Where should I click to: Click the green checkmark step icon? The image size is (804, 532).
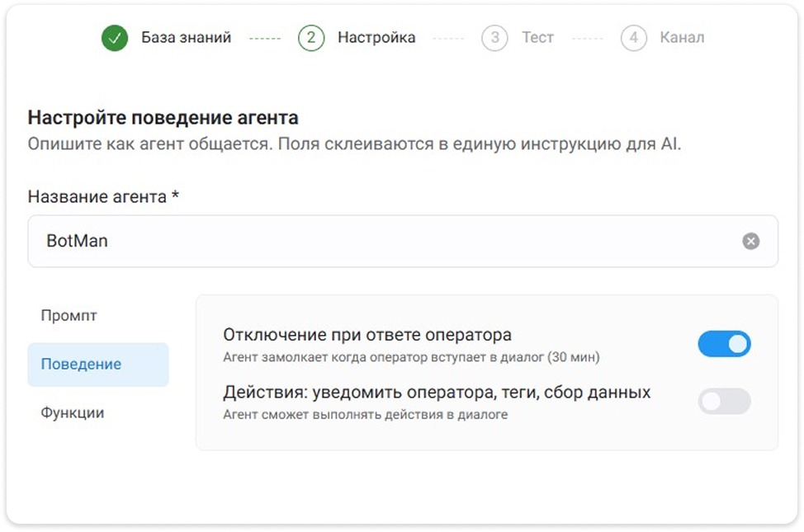[x=115, y=38]
